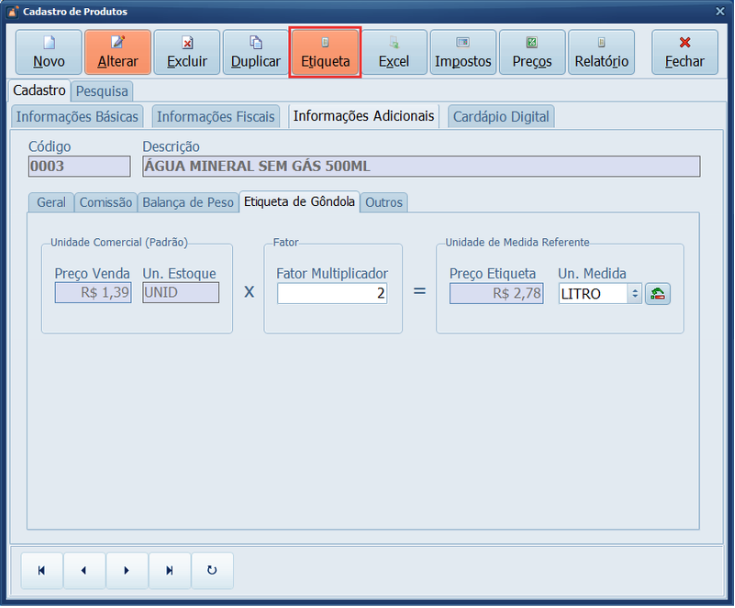Image resolution: width=735 pixels, height=608 pixels.
Task: Go to the next record
Action: point(127,570)
